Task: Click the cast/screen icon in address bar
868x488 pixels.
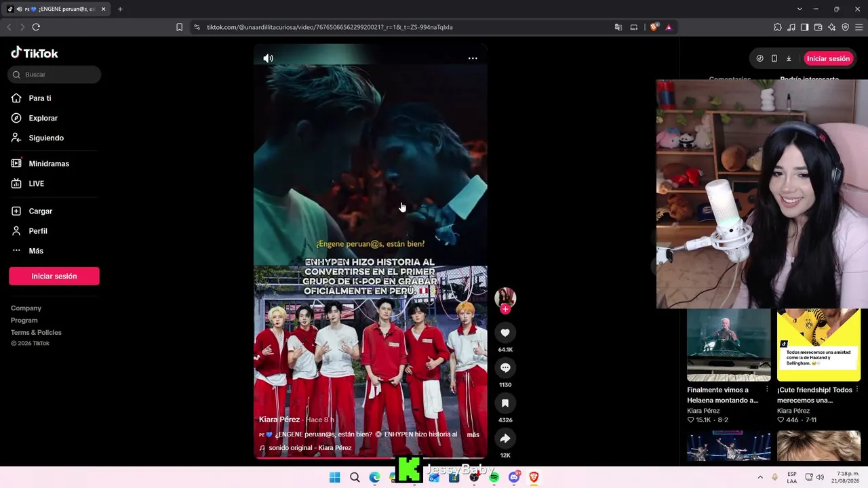Action: click(x=634, y=27)
